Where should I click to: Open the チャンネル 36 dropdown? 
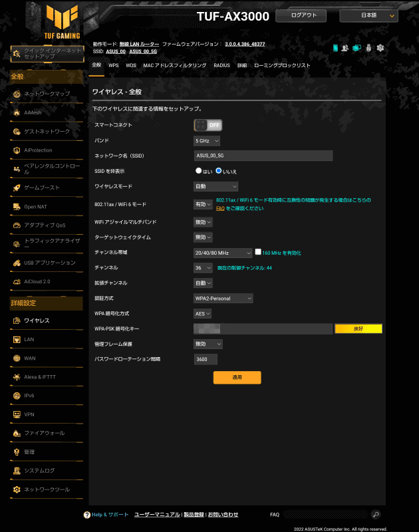204,268
